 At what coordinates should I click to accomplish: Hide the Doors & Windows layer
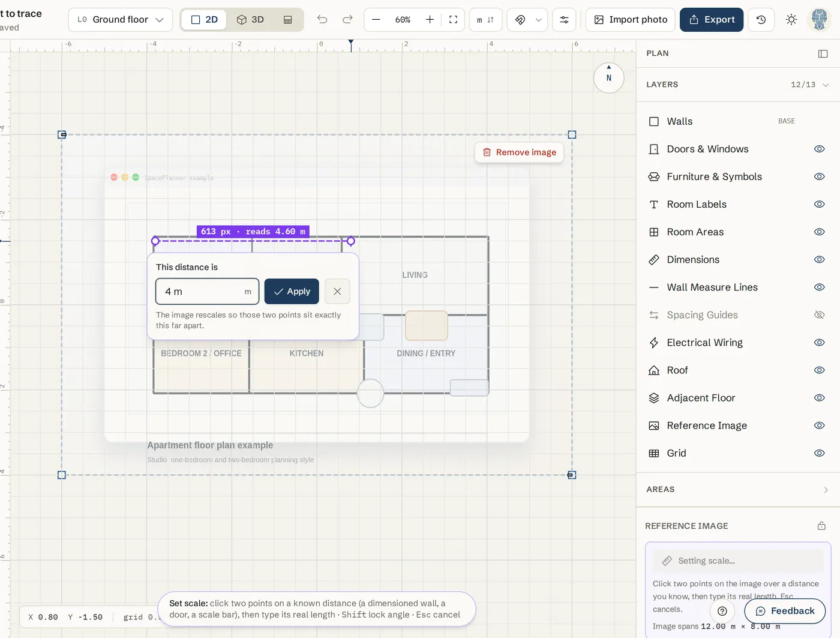coord(819,149)
